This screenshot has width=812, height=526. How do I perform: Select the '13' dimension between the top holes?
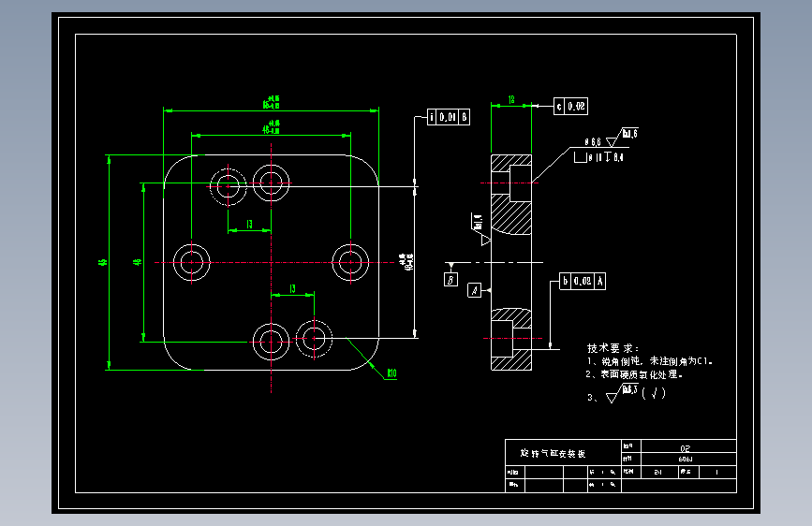[x=249, y=225]
